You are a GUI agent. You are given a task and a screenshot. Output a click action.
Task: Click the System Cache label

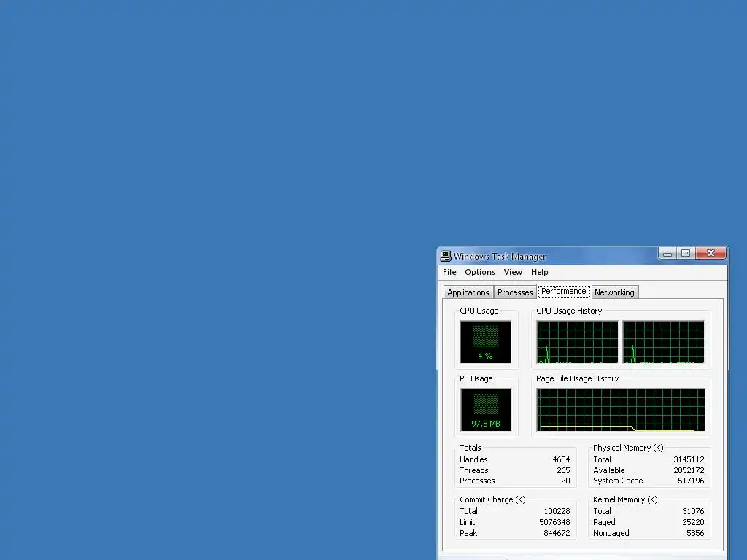point(618,481)
